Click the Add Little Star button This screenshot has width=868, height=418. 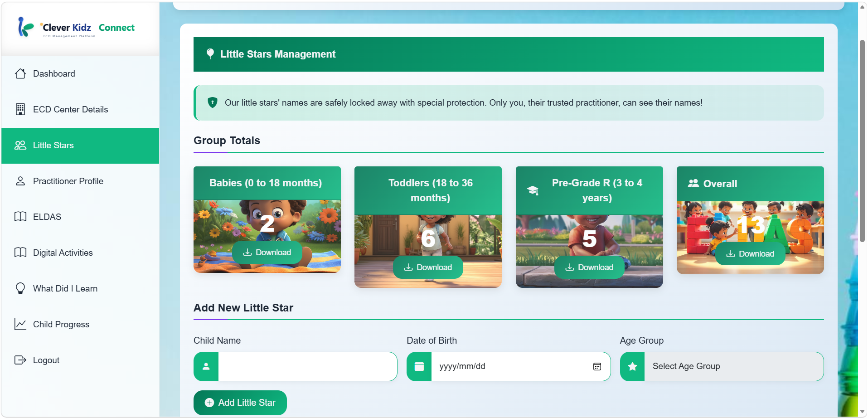tap(240, 403)
